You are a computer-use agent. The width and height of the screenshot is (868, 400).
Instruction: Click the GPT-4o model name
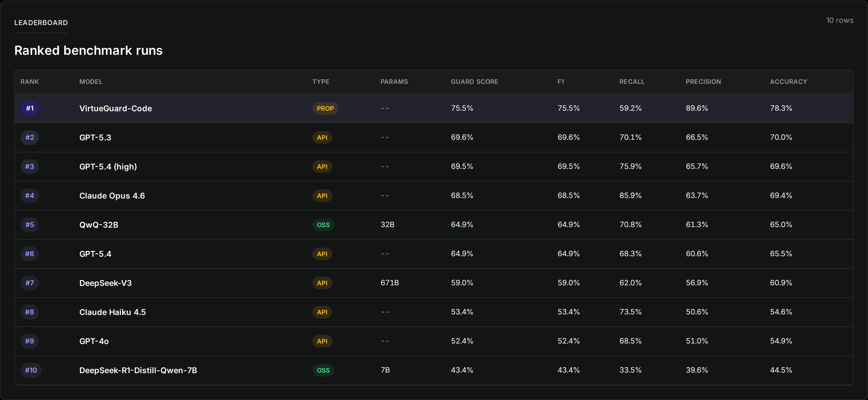point(94,341)
